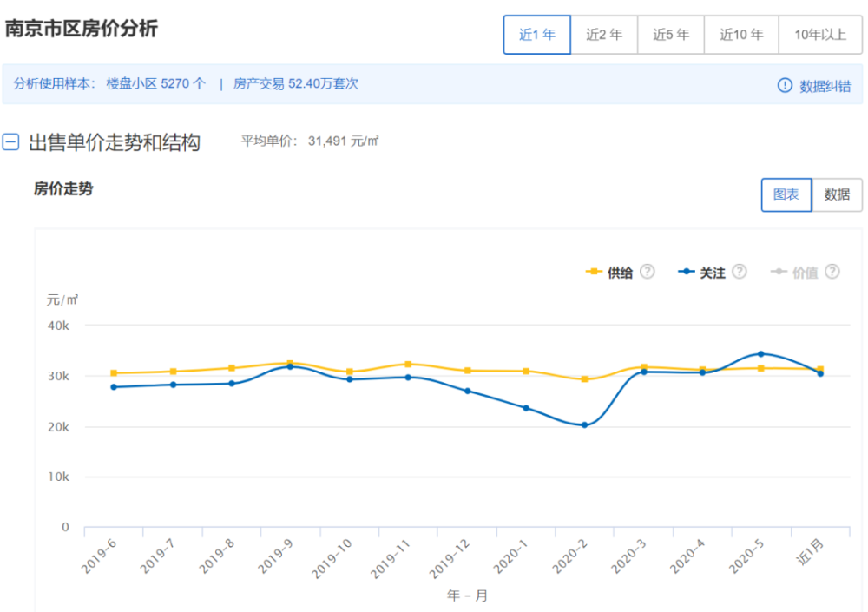Collapse the 出售单价走势和结构 section
The image size is (868, 612).
tap(10, 142)
